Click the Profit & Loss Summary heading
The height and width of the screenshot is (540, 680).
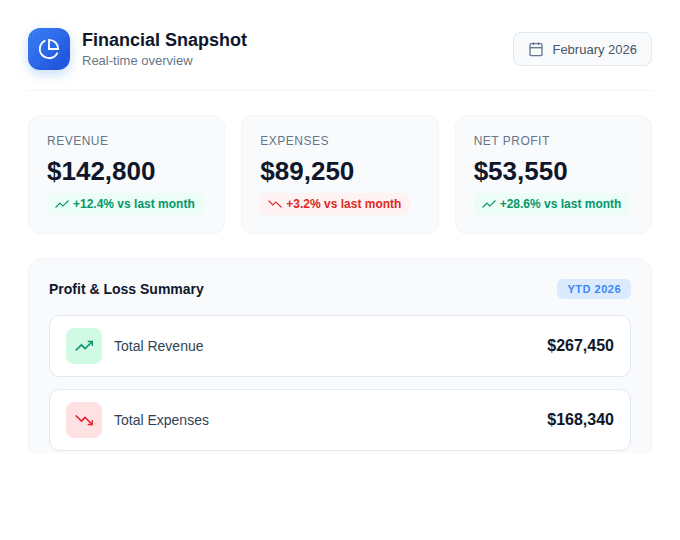pyautogui.click(x=126, y=289)
